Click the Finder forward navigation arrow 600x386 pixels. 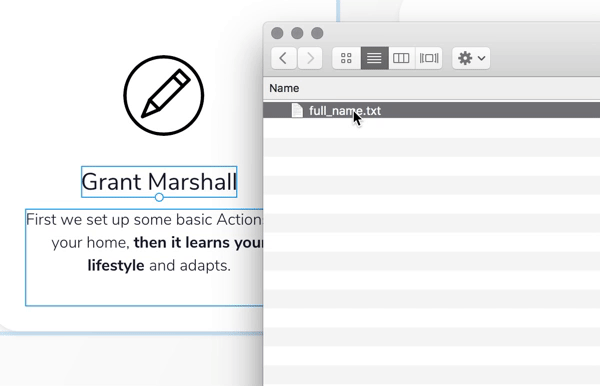310,58
